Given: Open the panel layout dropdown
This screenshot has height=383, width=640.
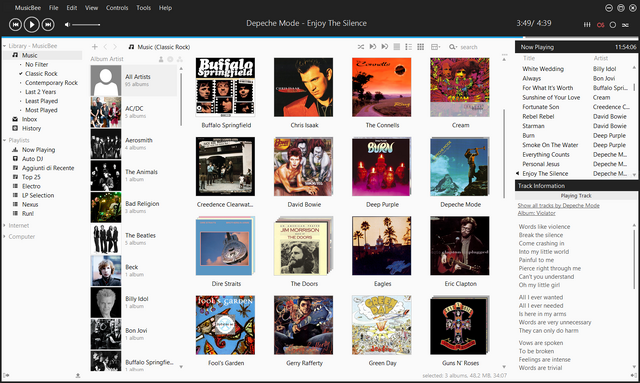Looking at the screenshot, I should (x=436, y=47).
